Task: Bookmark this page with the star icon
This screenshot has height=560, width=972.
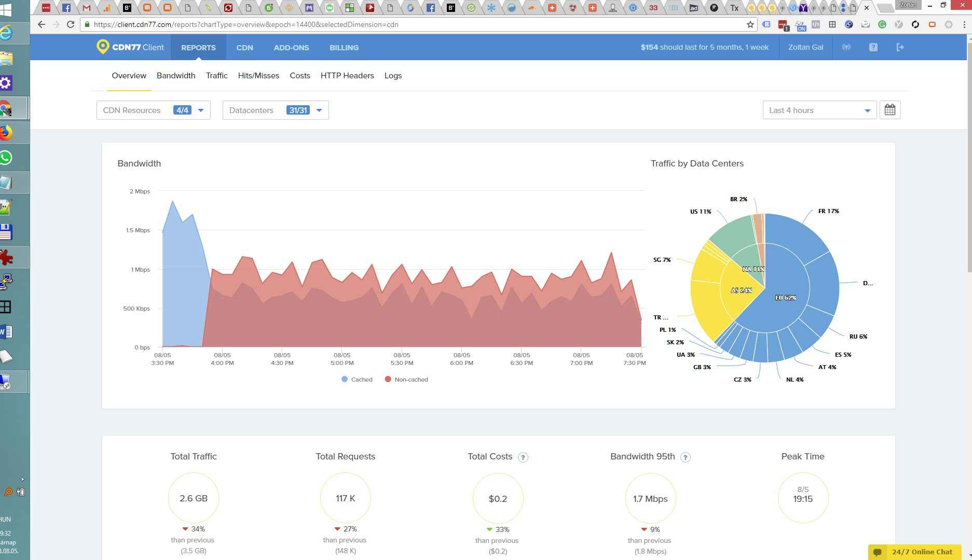Action: click(x=750, y=24)
